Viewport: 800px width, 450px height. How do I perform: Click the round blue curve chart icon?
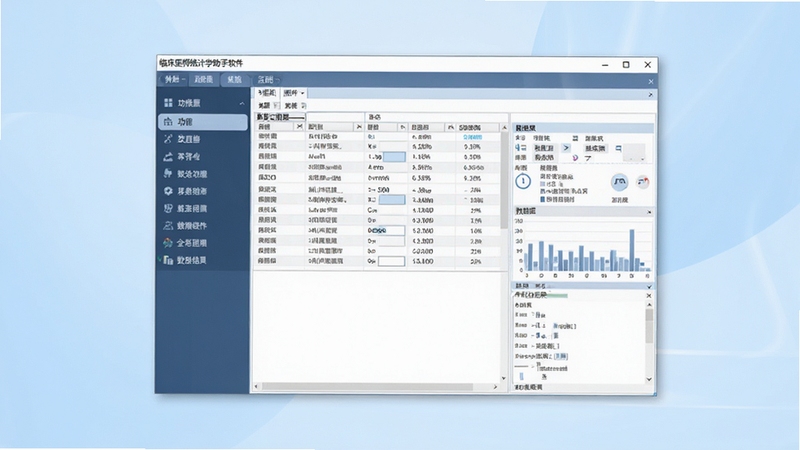[619, 182]
